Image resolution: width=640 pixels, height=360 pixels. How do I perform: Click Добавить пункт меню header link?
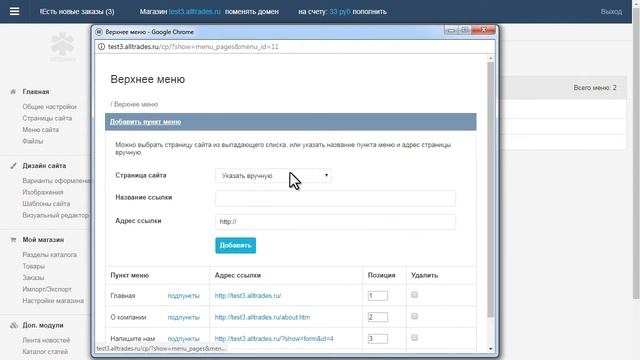click(145, 122)
